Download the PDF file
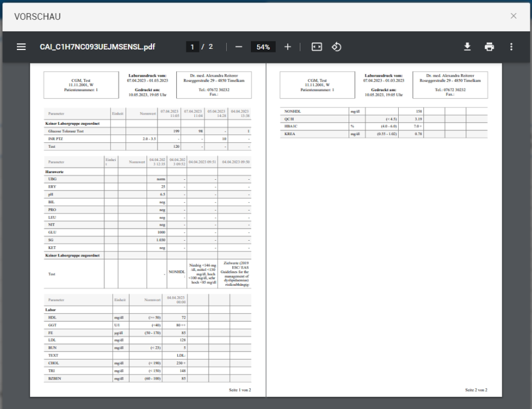This screenshot has height=409, width=532. click(467, 47)
